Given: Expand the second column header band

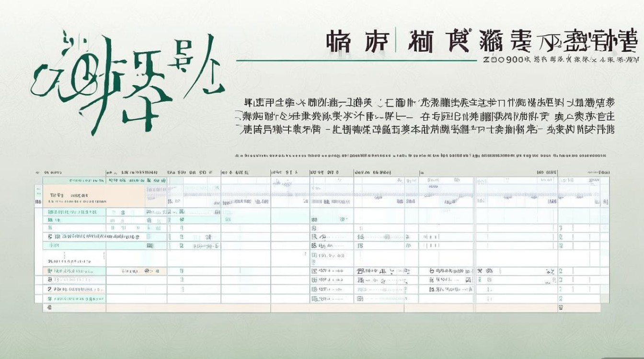Looking at the screenshot, I should (x=134, y=172).
